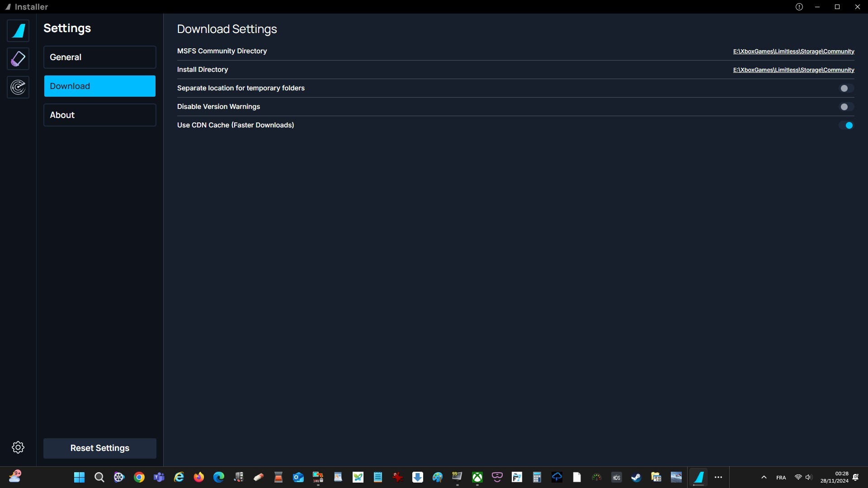
Task: Open the FRA language input selector
Action: tap(781, 478)
